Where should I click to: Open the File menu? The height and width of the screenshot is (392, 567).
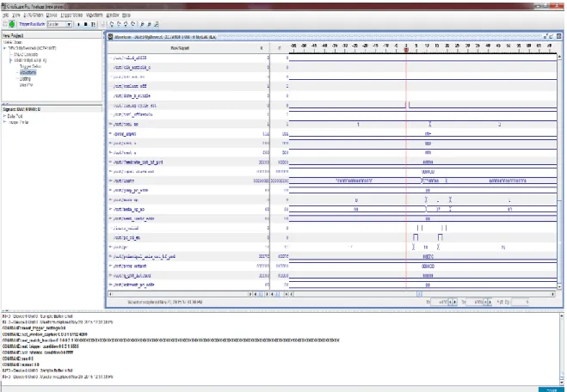(5, 15)
